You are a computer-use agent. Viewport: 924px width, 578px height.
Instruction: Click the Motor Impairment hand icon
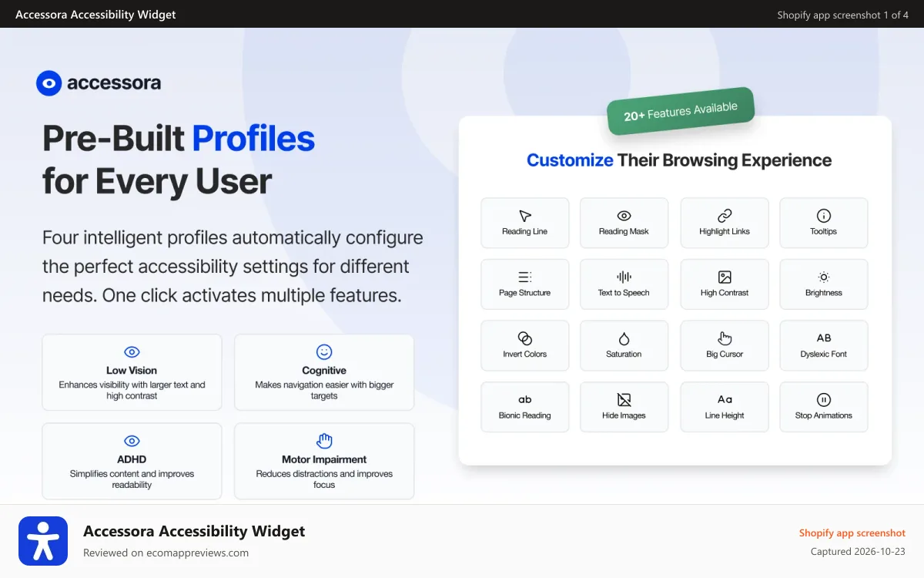[x=324, y=441]
